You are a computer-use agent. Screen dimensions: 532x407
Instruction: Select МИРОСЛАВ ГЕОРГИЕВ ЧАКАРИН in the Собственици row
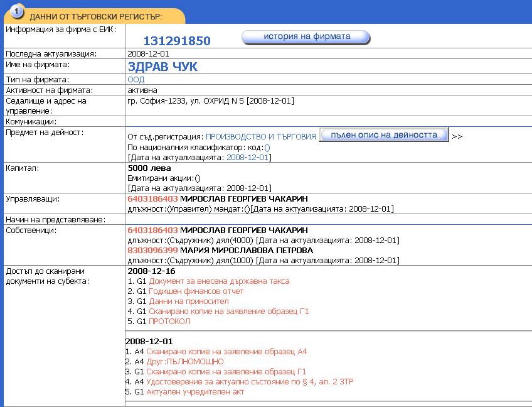pos(244,230)
